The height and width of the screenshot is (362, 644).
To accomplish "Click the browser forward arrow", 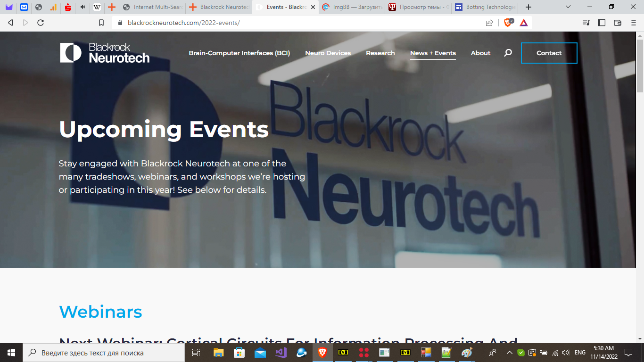I will [x=25, y=23].
